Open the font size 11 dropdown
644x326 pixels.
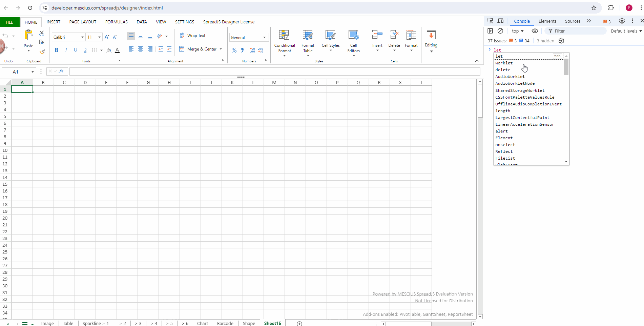[x=99, y=37]
